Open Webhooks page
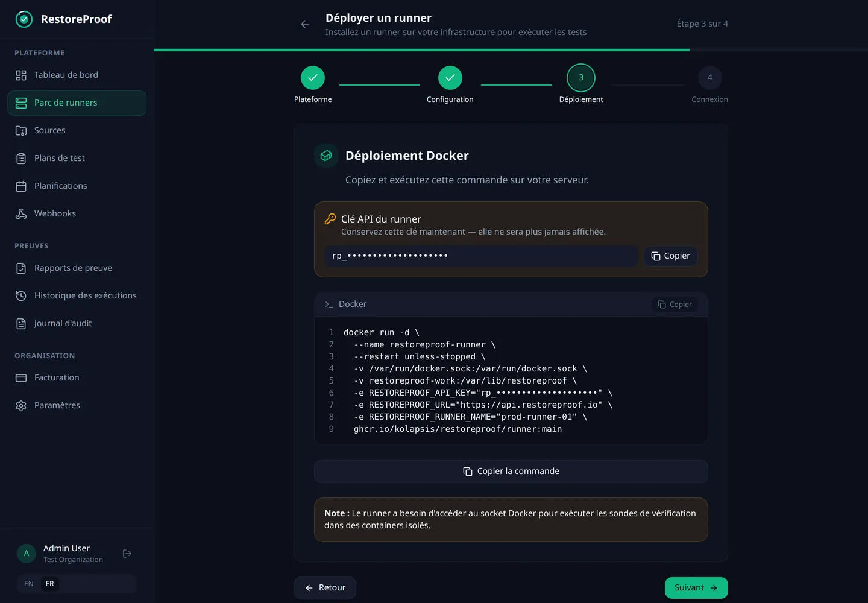 (77, 214)
